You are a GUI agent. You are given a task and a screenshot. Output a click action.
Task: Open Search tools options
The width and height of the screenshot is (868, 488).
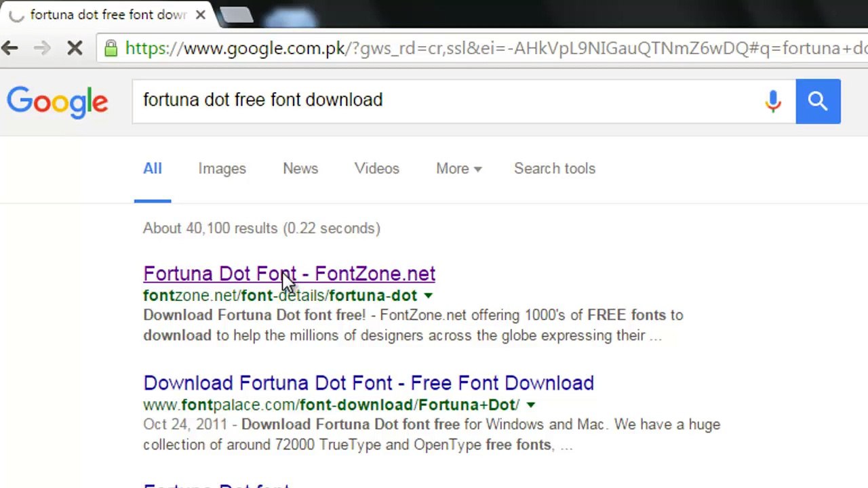pyautogui.click(x=555, y=169)
